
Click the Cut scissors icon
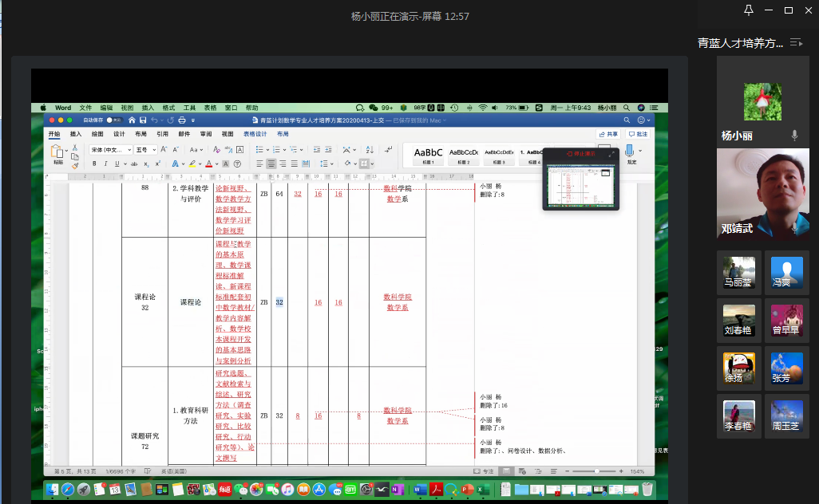click(x=75, y=148)
